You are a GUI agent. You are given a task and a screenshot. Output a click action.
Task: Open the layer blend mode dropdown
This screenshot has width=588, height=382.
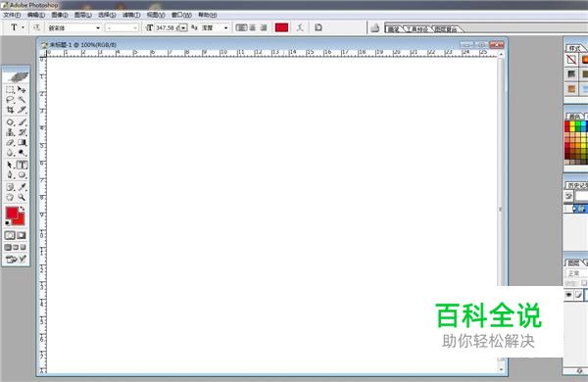point(576,273)
